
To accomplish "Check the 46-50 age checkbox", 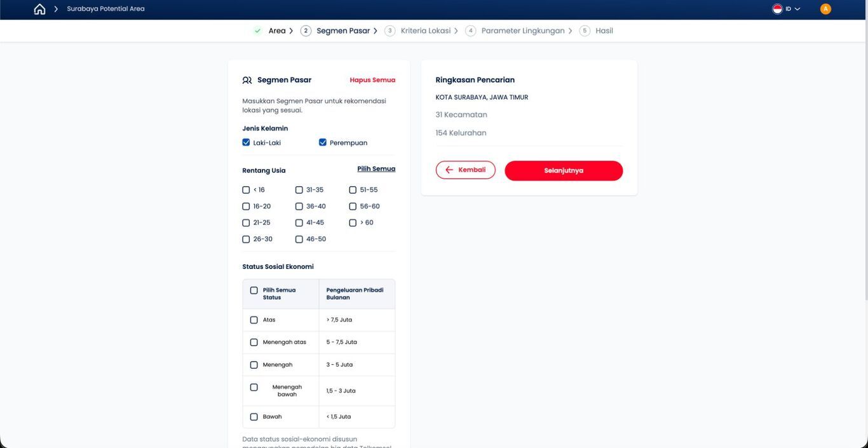I will pos(299,240).
